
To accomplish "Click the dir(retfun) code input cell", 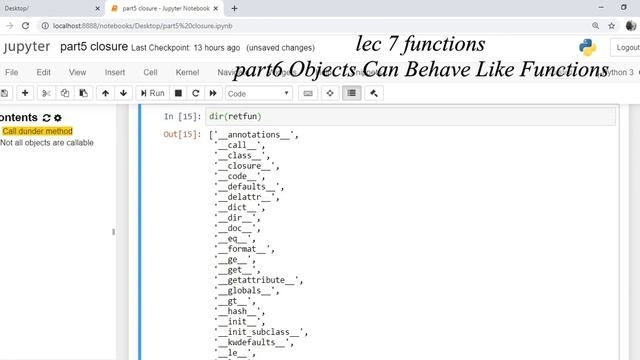I will (411, 116).
